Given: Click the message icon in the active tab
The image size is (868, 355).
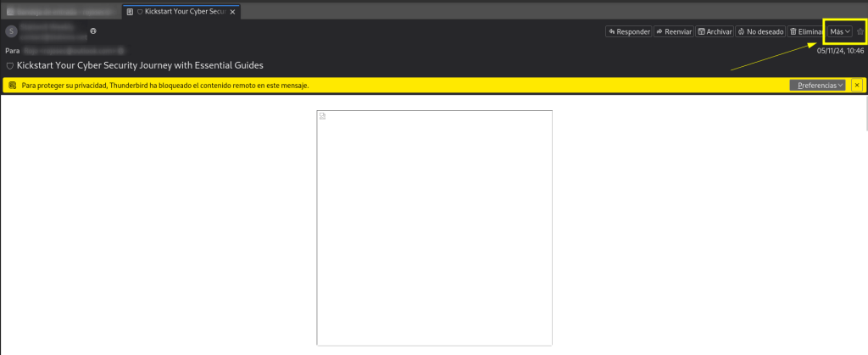Looking at the screenshot, I should tap(130, 12).
